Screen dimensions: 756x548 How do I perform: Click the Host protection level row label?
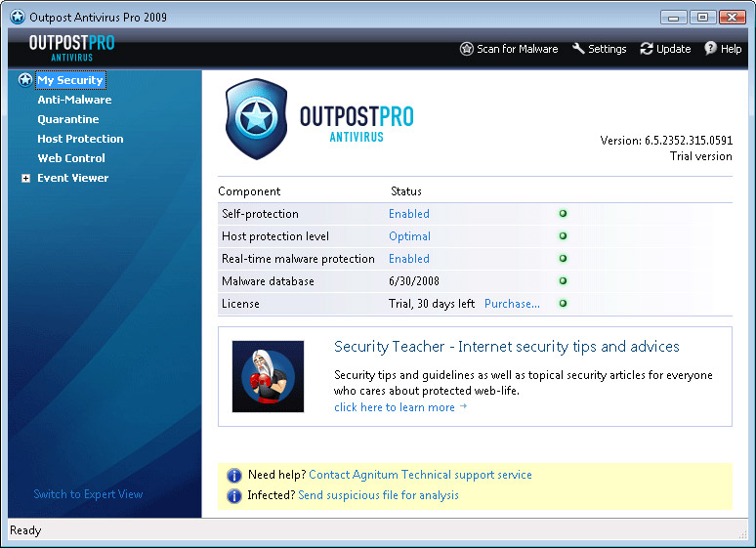click(x=275, y=236)
